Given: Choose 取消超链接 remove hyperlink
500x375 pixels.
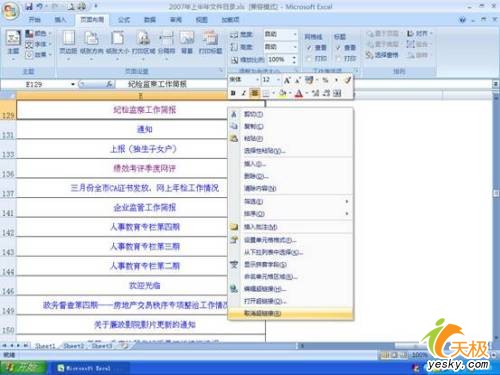Looking at the screenshot, I should pos(290,314).
